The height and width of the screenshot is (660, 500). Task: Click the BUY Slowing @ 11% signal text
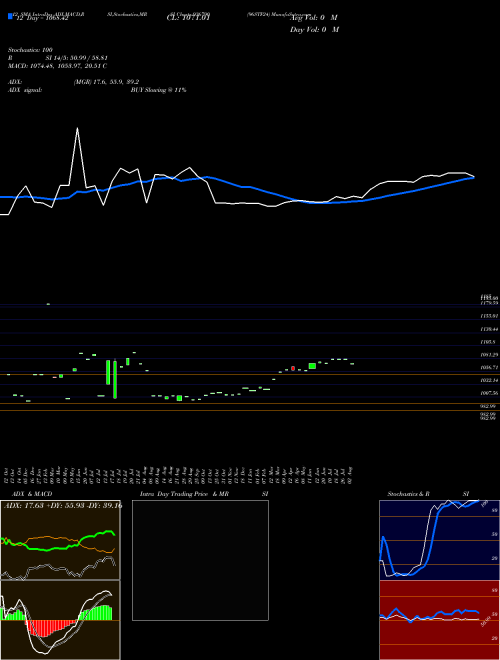tap(158, 90)
